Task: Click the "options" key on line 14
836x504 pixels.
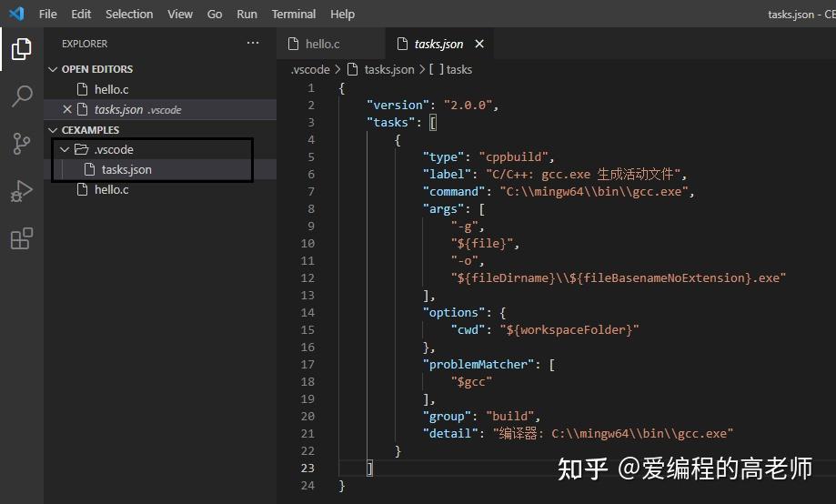Action: click(454, 313)
